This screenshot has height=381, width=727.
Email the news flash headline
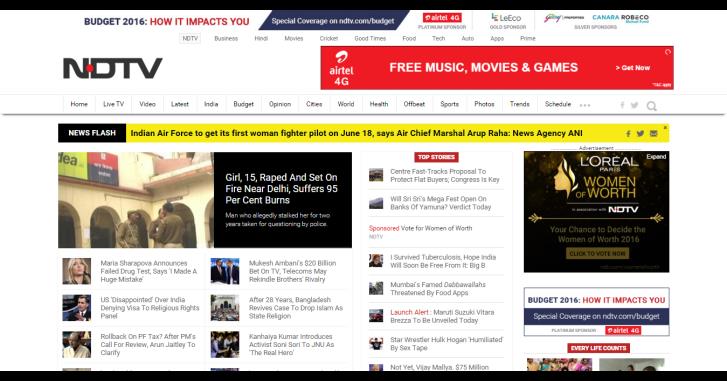[653, 133]
